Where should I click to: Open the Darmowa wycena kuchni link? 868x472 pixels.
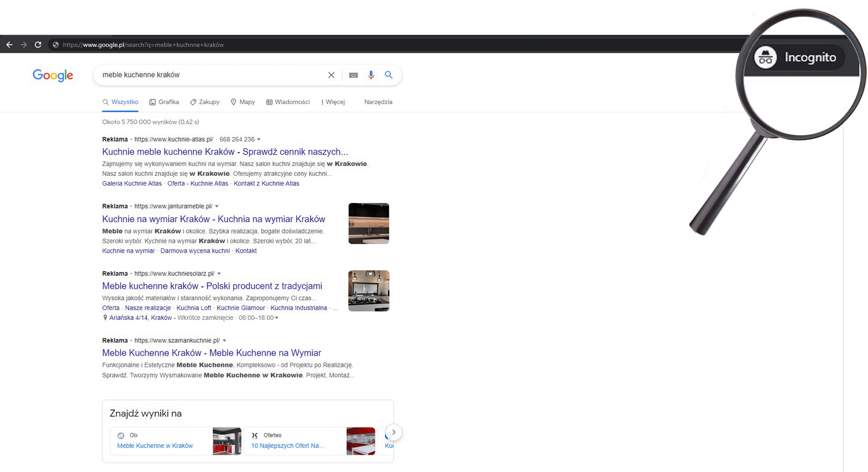pyautogui.click(x=195, y=251)
